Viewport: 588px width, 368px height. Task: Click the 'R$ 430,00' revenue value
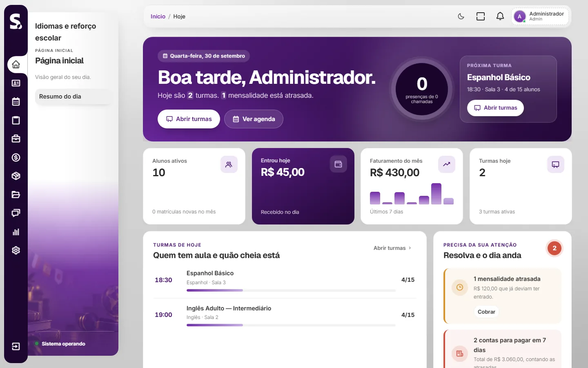click(x=394, y=173)
